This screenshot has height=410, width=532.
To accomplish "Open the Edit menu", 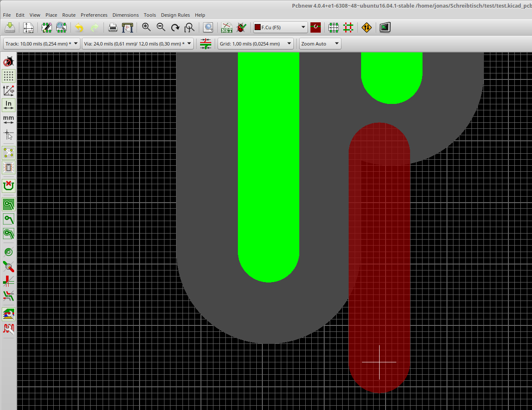I will [x=20, y=15].
